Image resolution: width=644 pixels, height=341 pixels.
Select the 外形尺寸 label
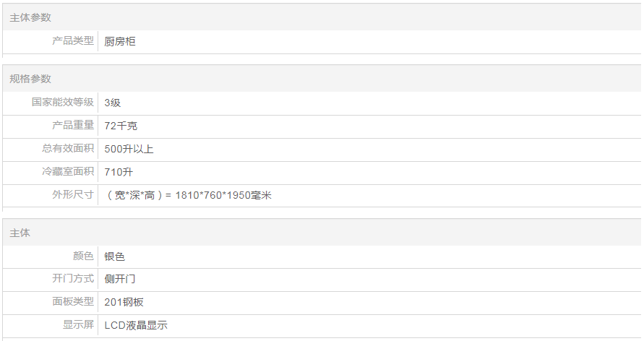pyautogui.click(x=73, y=195)
